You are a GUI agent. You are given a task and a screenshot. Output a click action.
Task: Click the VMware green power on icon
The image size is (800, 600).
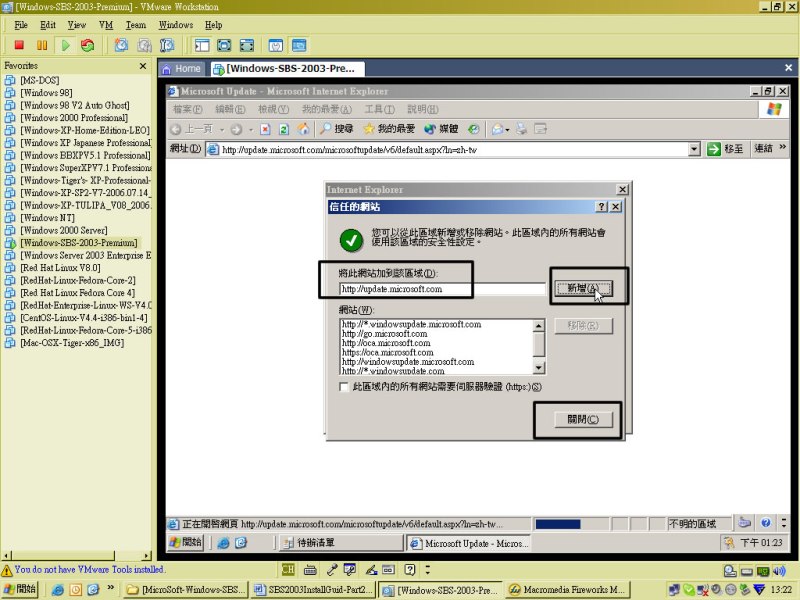65,45
